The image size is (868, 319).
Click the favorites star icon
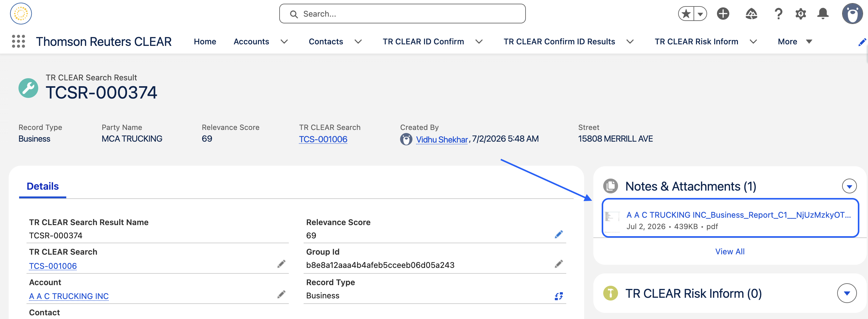[x=686, y=14]
